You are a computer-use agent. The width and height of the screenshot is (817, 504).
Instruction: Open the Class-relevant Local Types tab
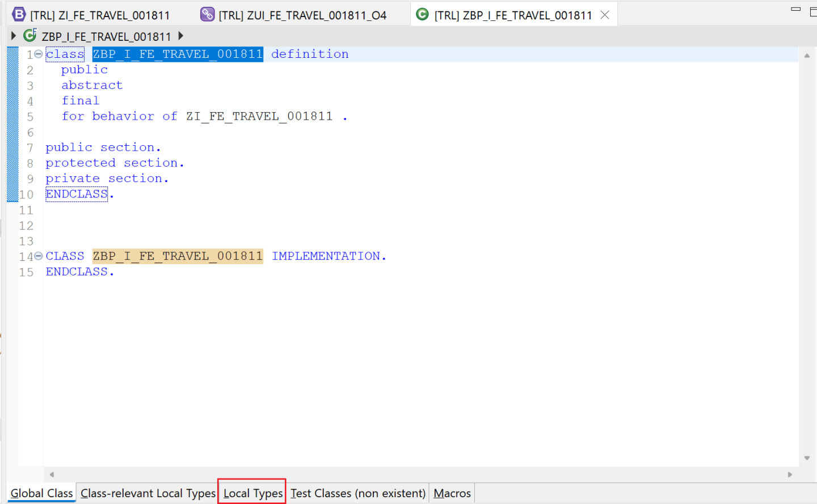pyautogui.click(x=148, y=493)
